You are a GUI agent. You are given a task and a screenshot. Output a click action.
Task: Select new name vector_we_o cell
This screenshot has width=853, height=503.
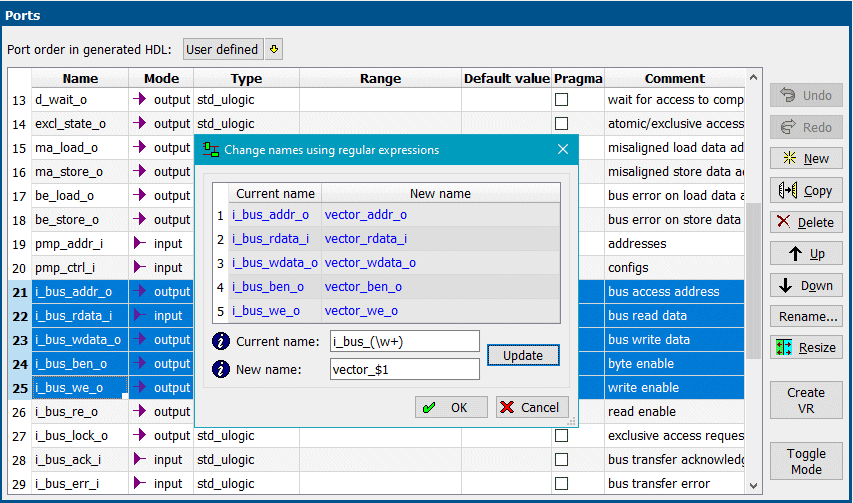(441, 311)
